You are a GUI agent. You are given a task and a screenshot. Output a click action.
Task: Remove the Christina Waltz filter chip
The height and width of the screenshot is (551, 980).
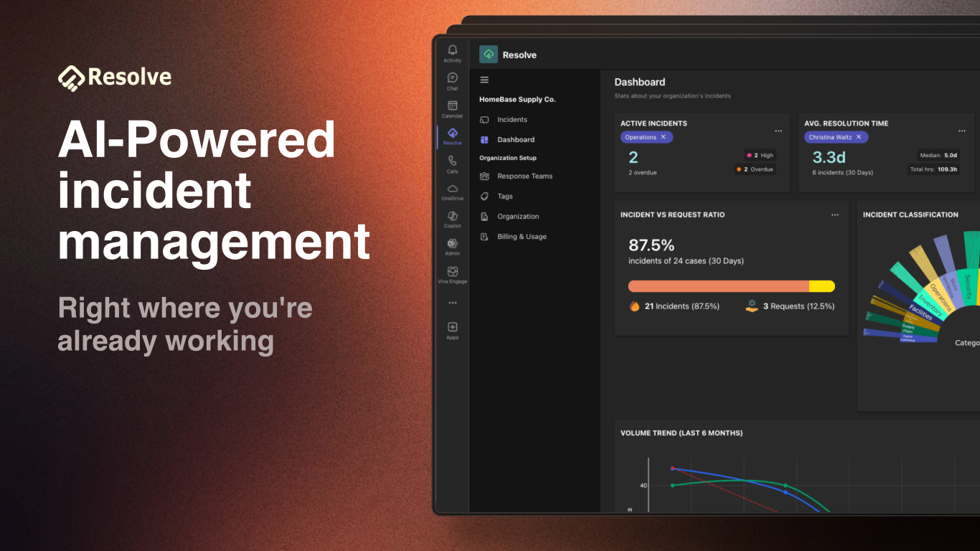coord(859,137)
